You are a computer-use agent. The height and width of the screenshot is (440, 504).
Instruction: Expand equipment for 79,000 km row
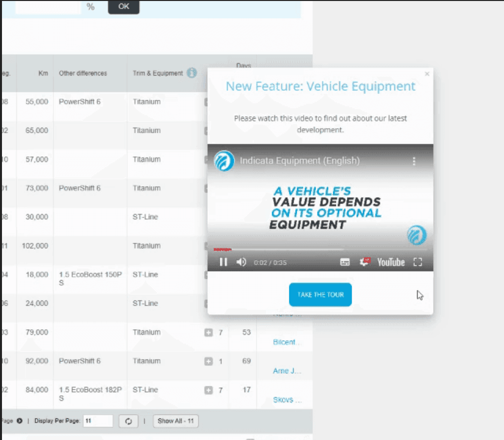(x=209, y=333)
